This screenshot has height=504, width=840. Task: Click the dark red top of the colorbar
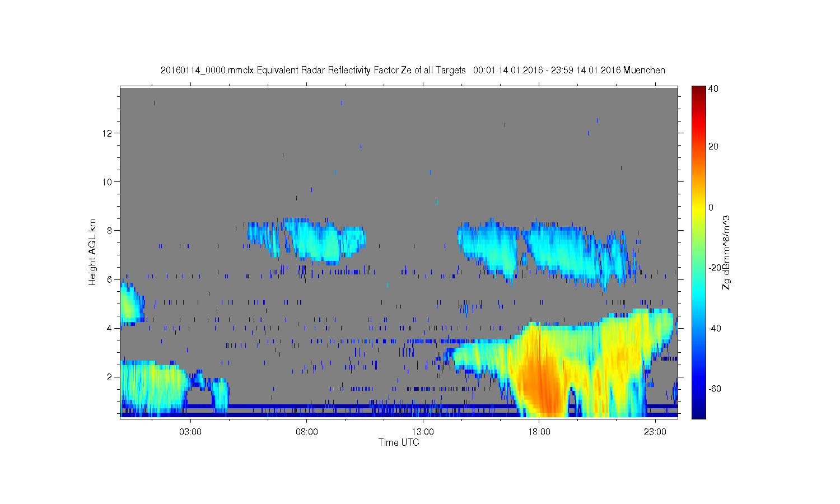(x=698, y=91)
